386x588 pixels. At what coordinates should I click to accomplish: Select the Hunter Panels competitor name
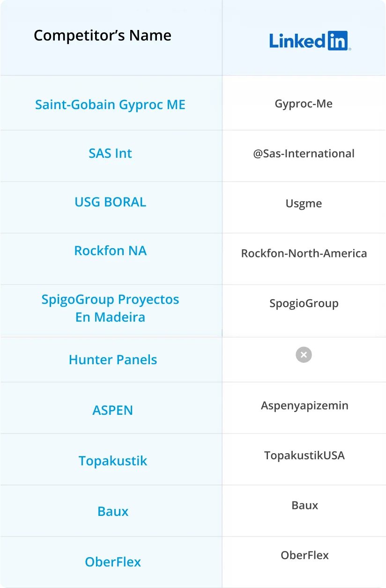pyautogui.click(x=112, y=360)
